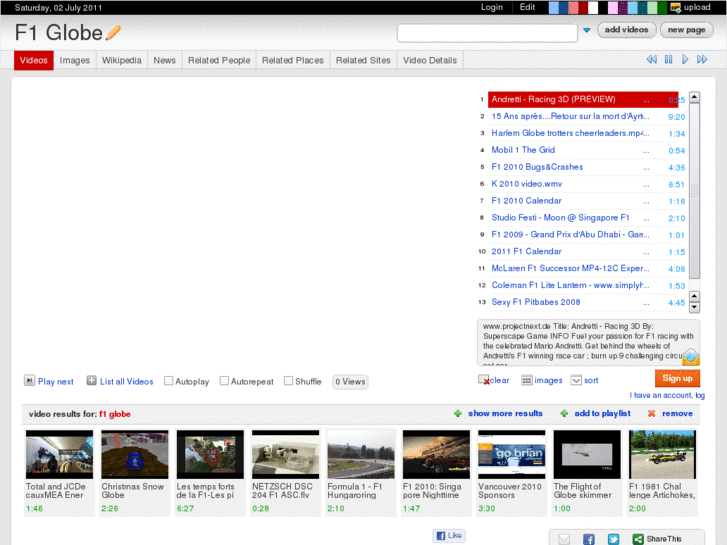
Task: Switch to the Images tab
Action: pos(75,60)
